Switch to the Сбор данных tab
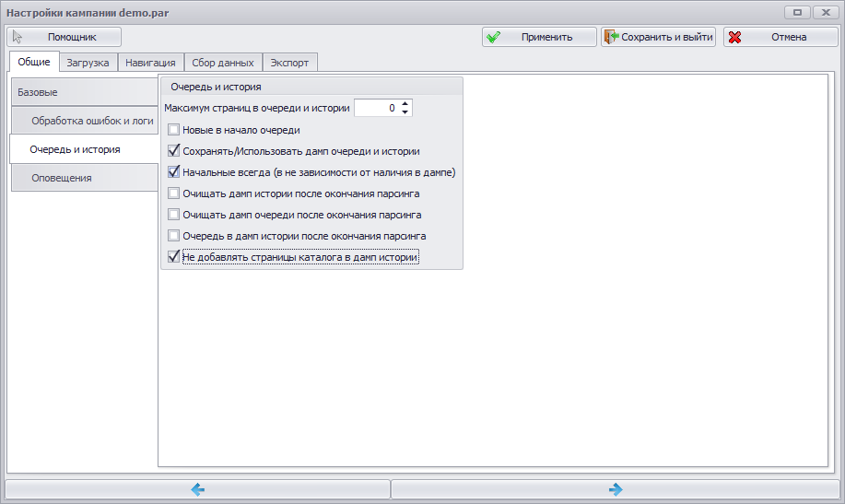This screenshot has height=504, width=845. [223, 63]
